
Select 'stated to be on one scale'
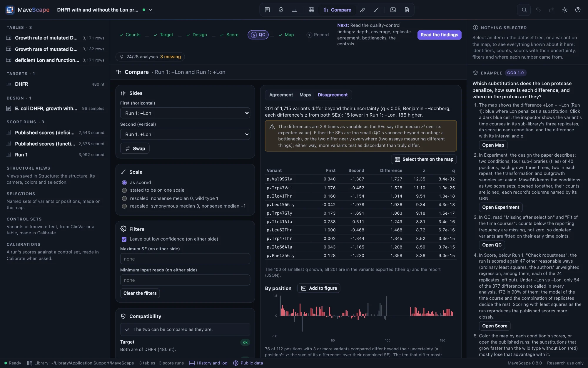(124, 190)
